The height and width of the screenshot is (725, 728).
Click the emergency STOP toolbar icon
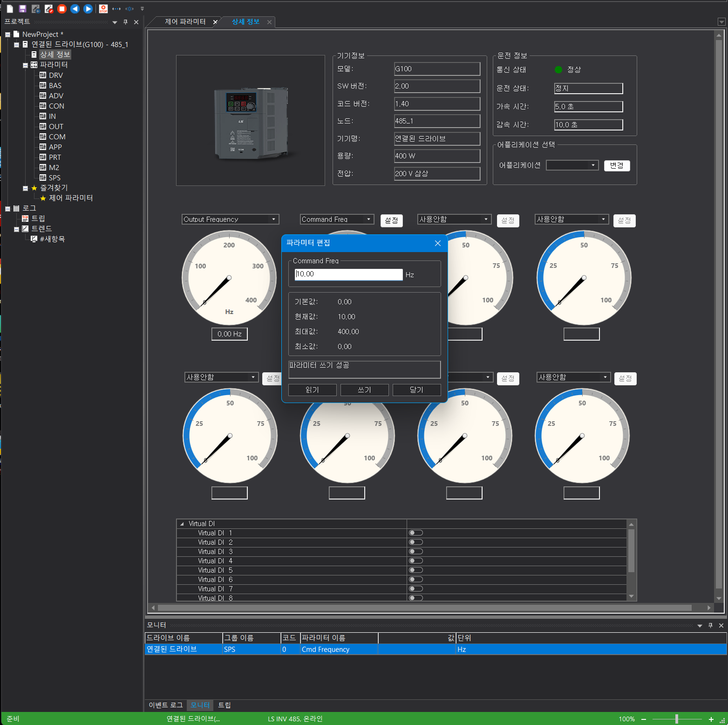(103, 8)
